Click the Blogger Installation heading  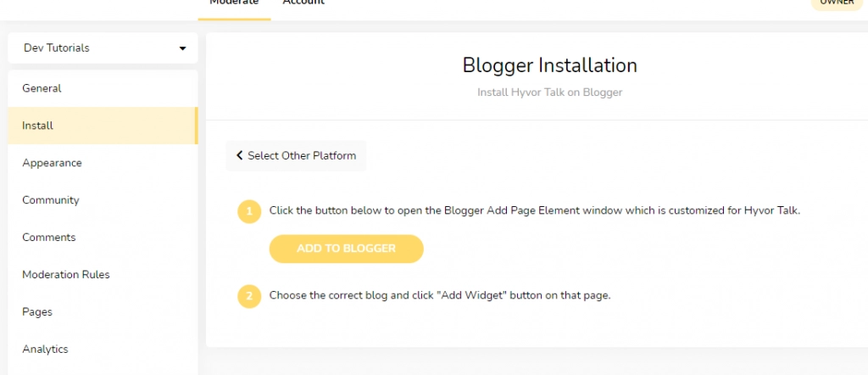tap(549, 65)
